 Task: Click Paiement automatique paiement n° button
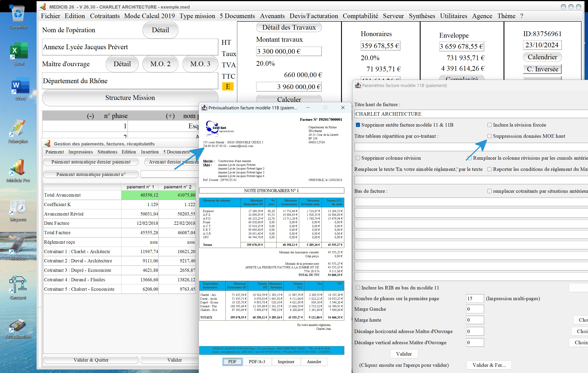[91, 174]
